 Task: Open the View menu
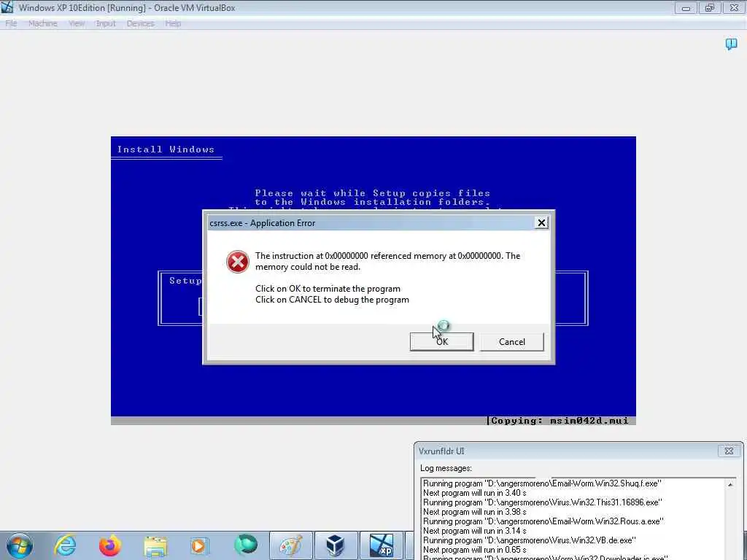(76, 23)
